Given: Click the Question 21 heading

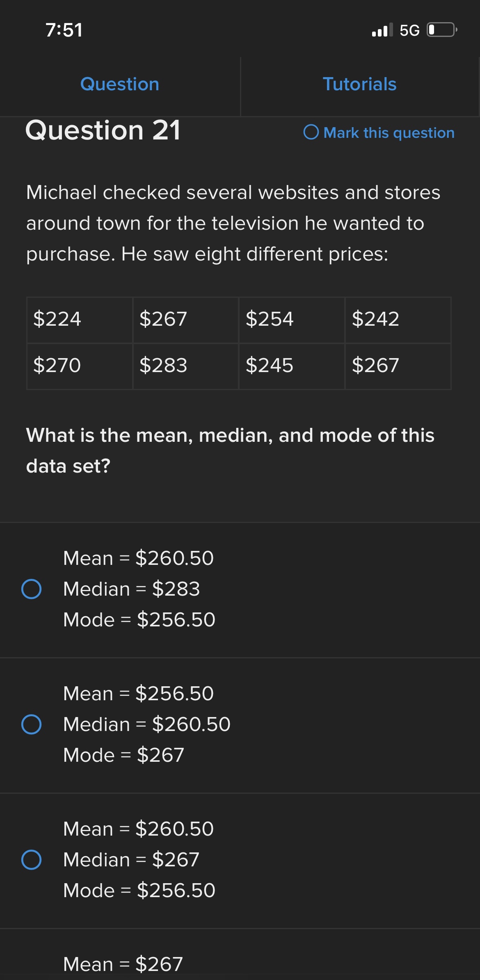Looking at the screenshot, I should tap(103, 130).
